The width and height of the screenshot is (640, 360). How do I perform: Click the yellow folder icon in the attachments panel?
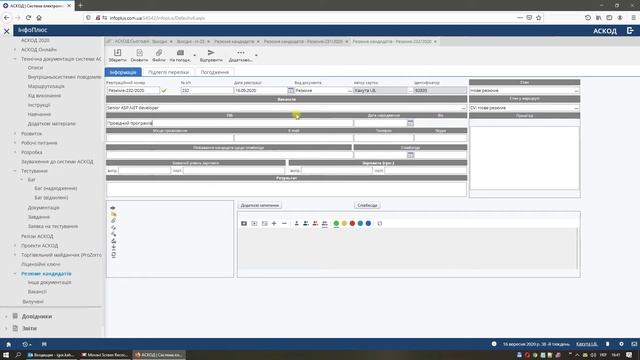[113, 214]
